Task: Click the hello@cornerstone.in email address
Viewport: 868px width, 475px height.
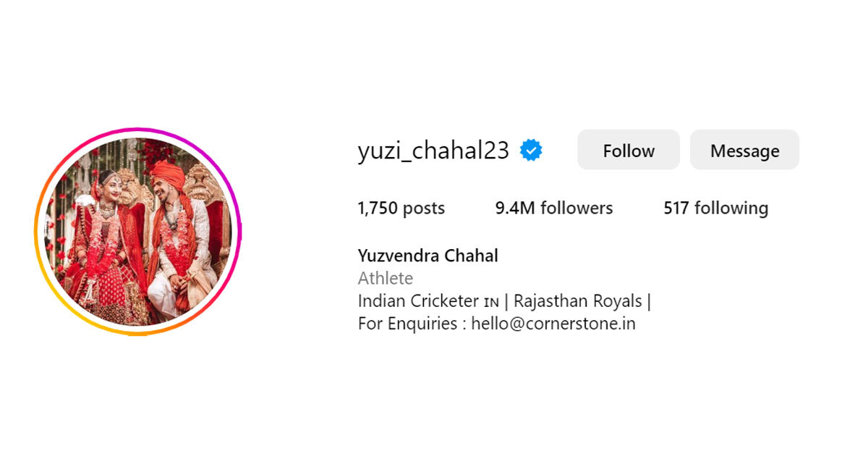Action: point(553,324)
